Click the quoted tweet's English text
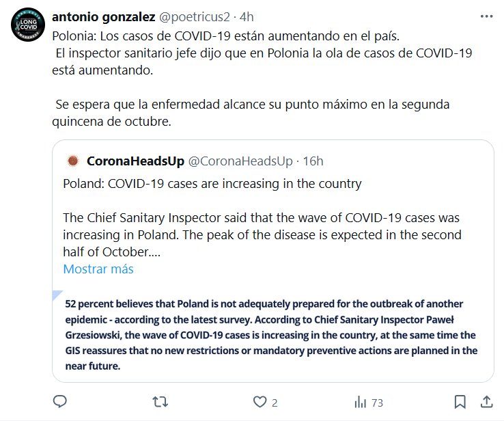 262,226
